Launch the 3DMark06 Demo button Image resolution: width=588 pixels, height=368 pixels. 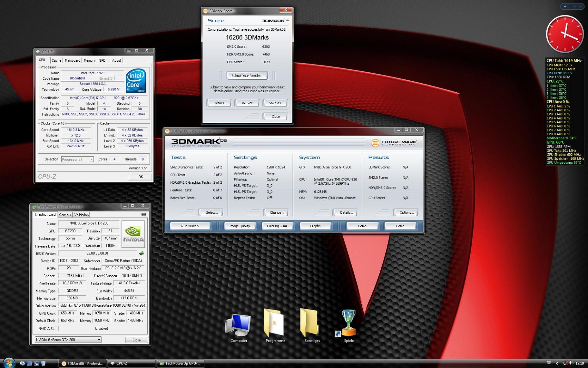(x=363, y=226)
